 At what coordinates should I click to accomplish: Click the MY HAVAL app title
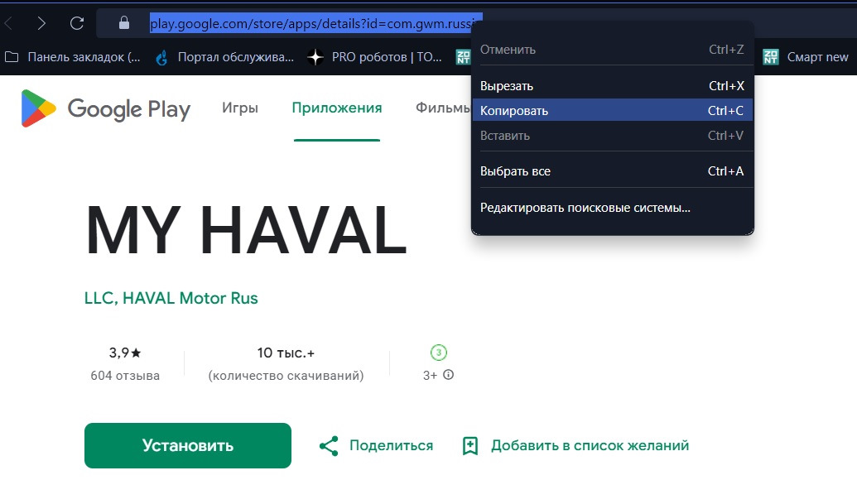[247, 230]
